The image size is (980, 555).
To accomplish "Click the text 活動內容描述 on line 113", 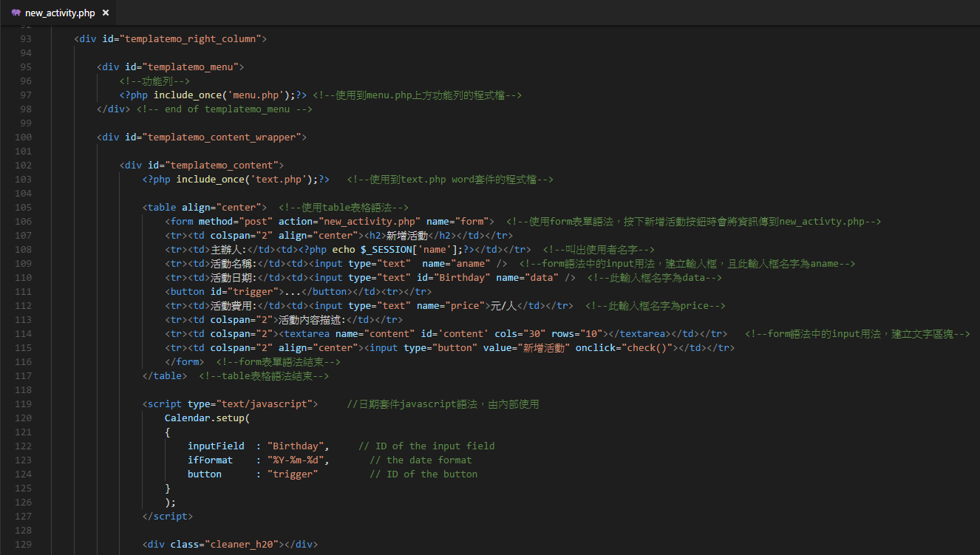I will [x=310, y=319].
